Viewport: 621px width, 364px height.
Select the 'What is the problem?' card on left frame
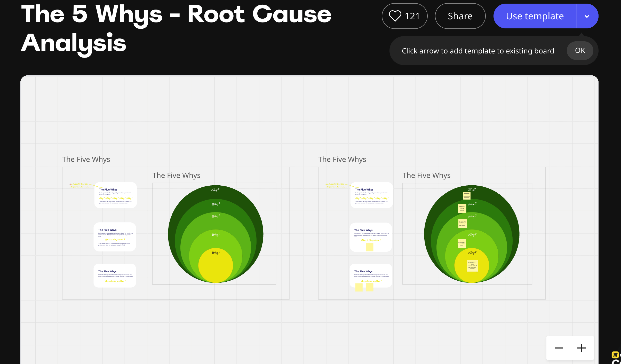[x=115, y=237]
